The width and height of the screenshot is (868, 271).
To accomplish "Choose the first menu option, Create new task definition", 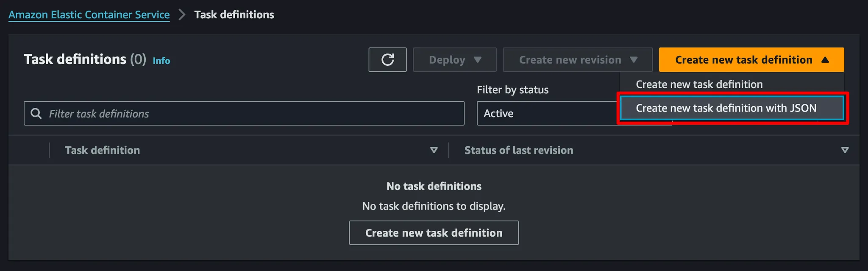I will click(699, 84).
